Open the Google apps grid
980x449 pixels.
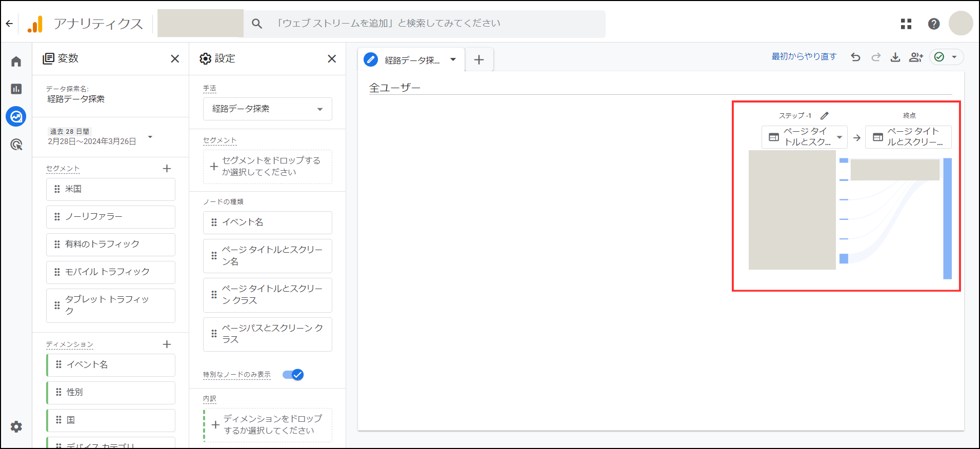[x=906, y=24]
